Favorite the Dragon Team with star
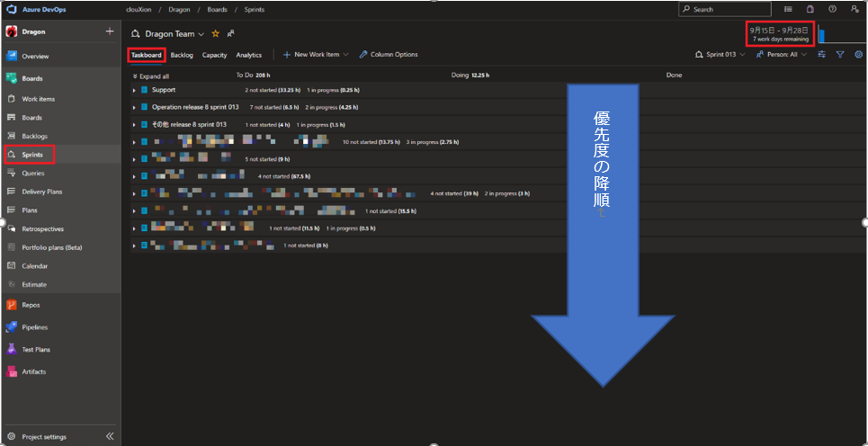This screenshot has height=446, width=868. point(215,34)
